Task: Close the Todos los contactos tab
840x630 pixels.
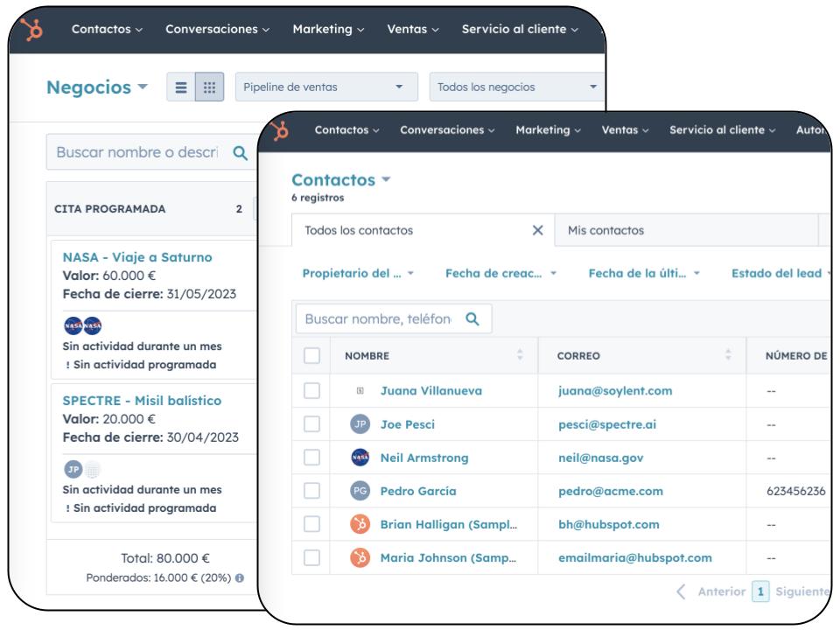Action: click(538, 230)
